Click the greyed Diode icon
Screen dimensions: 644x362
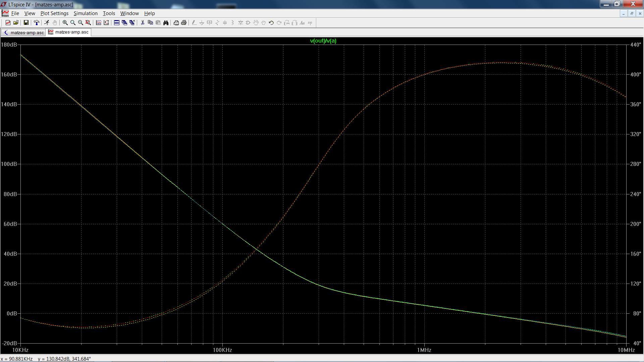[x=240, y=23]
